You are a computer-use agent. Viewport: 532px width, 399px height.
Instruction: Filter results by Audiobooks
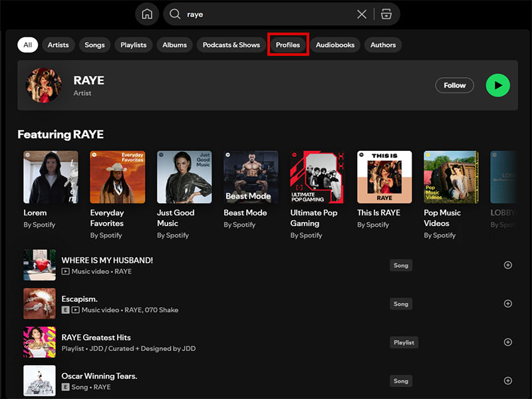click(x=335, y=45)
